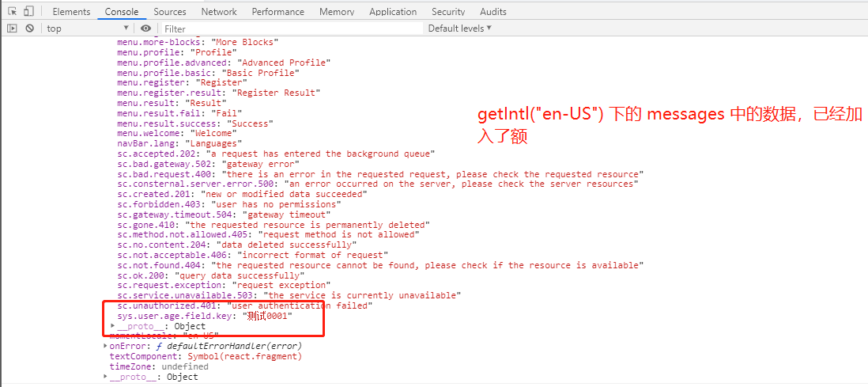Screen dimensions: 868x387
Task: Click sc.consternal.server.error.500 line
Action: (378, 184)
